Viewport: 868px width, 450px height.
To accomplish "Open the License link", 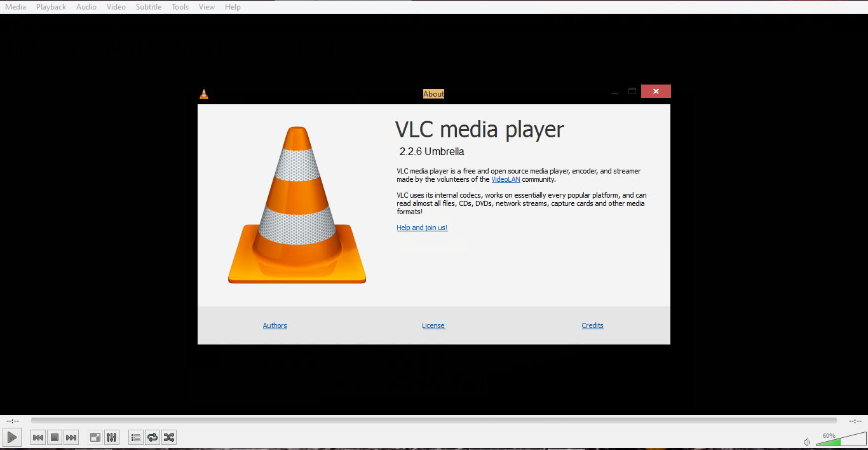I will pyautogui.click(x=433, y=325).
